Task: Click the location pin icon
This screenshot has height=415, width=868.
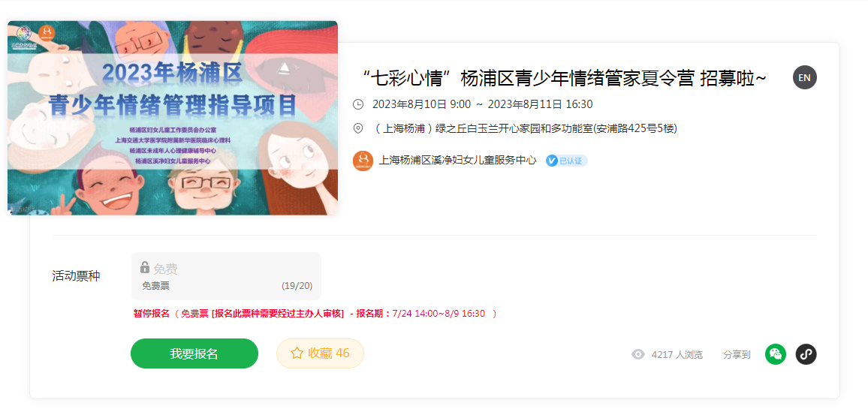Action: 358,128
